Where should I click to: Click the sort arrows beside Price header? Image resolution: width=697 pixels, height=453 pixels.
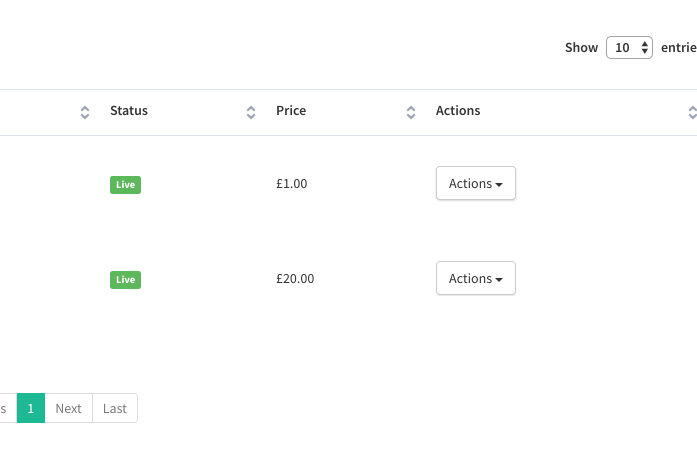[411, 112]
